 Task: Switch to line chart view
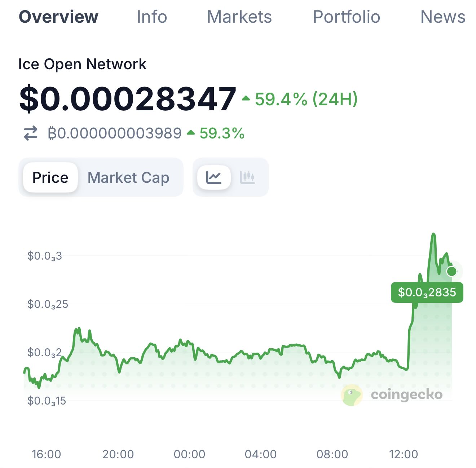coord(214,177)
